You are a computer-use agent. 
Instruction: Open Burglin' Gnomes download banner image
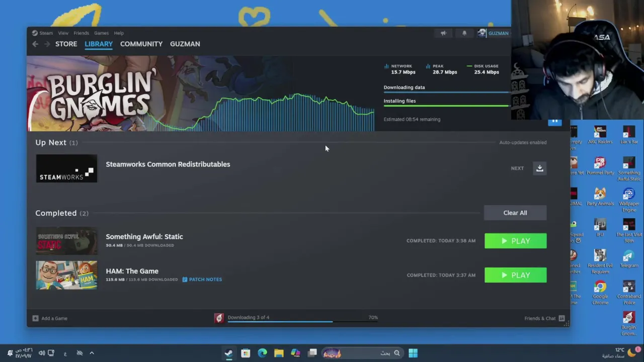tap(200, 94)
